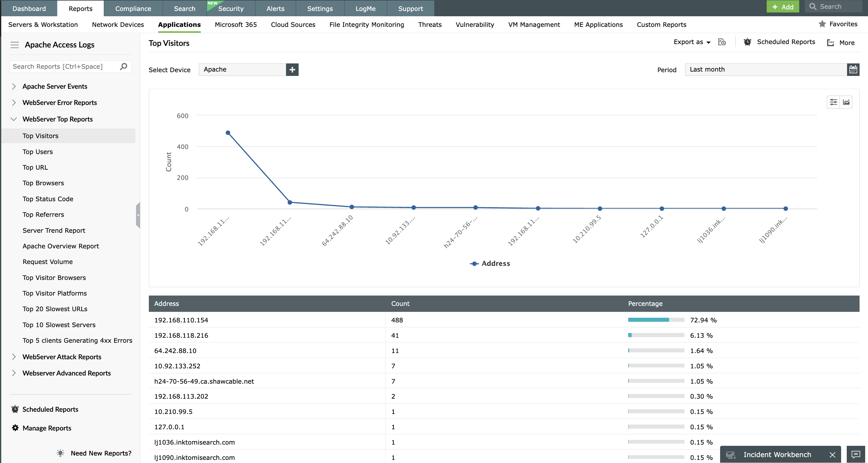868x463 pixels.
Task: Click the hamburger menu beside Apache Access Logs
Action: tap(14, 45)
